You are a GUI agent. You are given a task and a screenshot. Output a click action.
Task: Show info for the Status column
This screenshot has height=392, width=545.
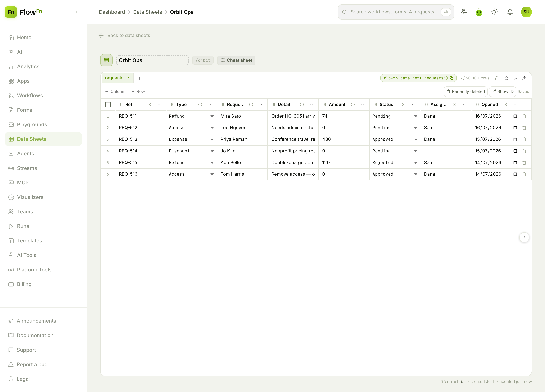(404, 105)
